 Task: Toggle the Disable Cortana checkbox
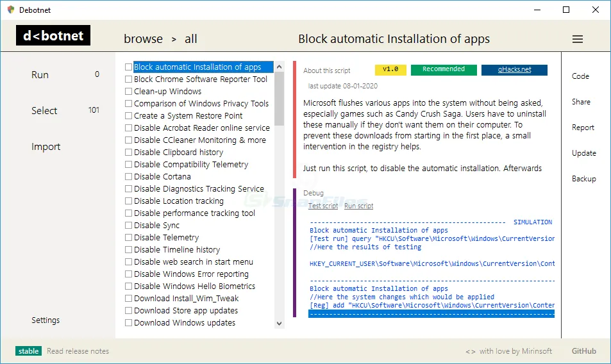(128, 176)
